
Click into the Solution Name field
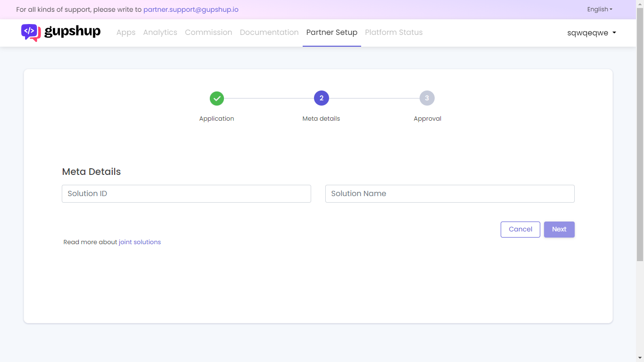(x=449, y=193)
